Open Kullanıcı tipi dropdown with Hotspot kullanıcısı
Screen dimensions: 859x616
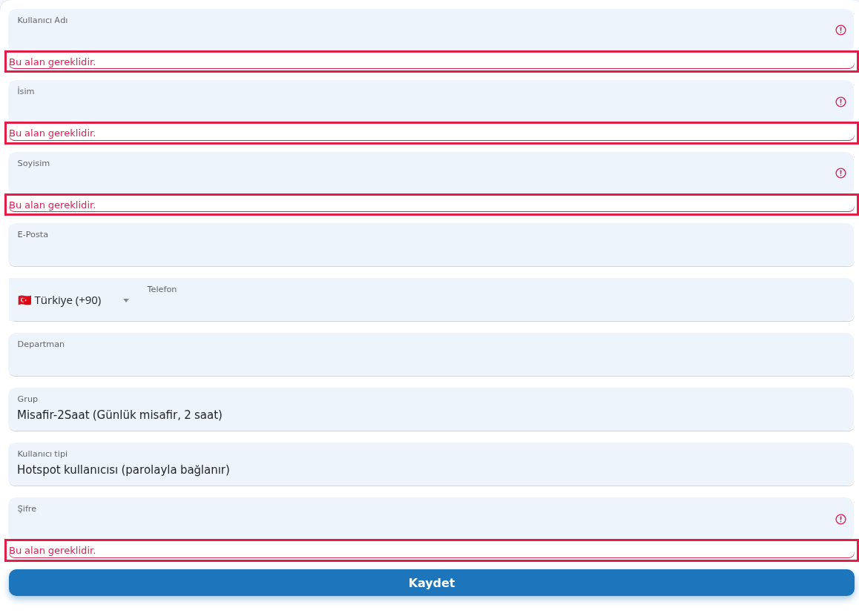pos(431,464)
